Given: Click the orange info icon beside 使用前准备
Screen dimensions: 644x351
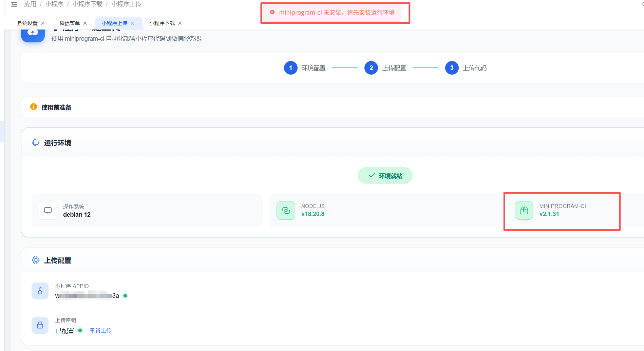Looking at the screenshot, I should pos(34,107).
